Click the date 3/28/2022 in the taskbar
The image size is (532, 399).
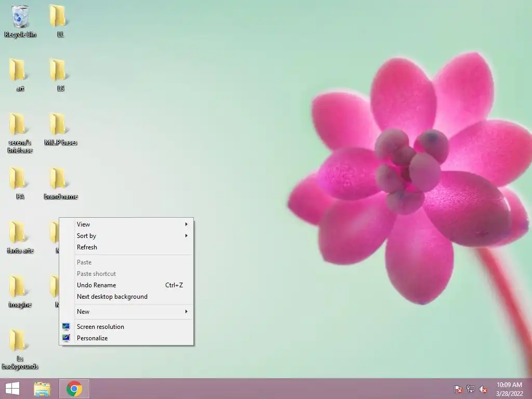click(509, 394)
